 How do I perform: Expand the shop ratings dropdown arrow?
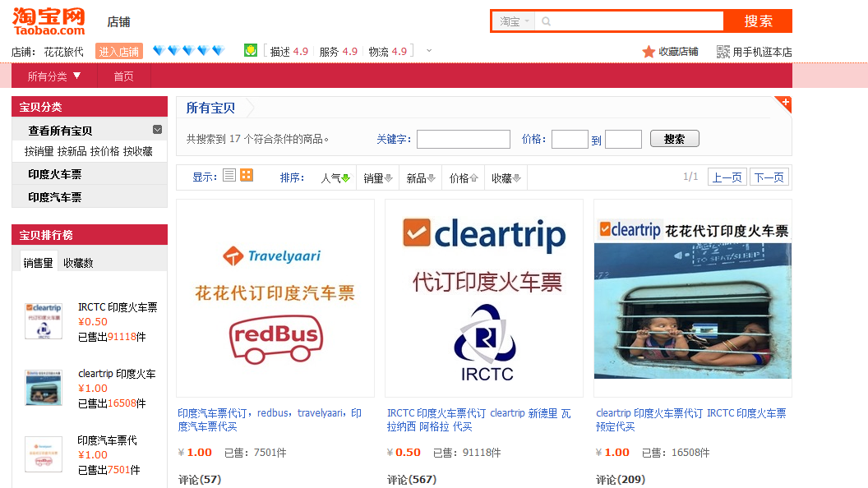click(429, 51)
